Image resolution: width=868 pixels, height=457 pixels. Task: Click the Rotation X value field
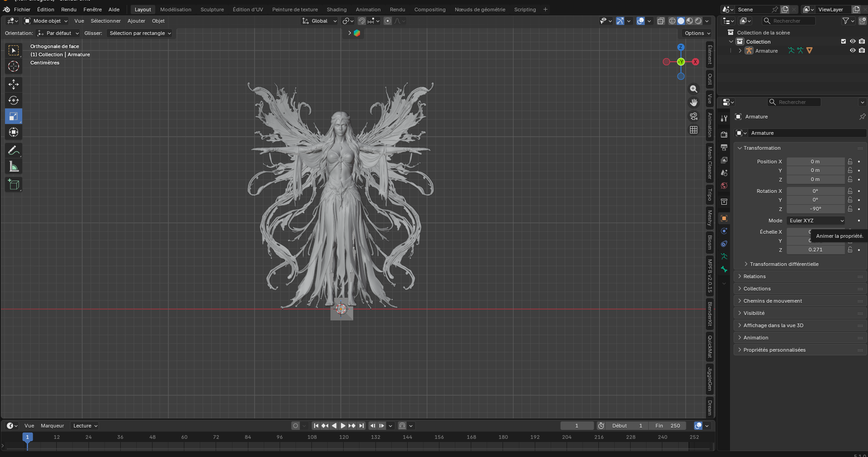pos(815,191)
